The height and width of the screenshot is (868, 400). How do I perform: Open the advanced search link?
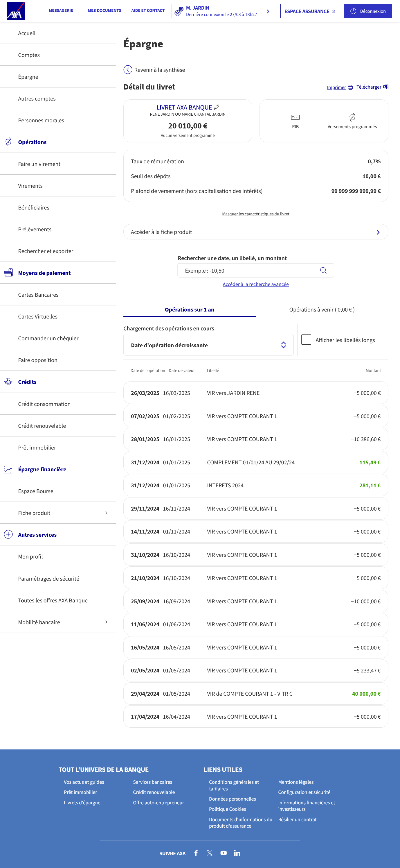tap(255, 284)
